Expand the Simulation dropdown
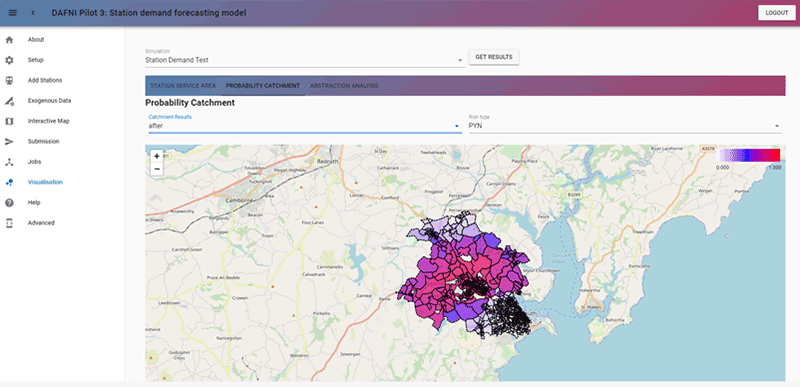The image size is (800, 387). tap(305, 60)
